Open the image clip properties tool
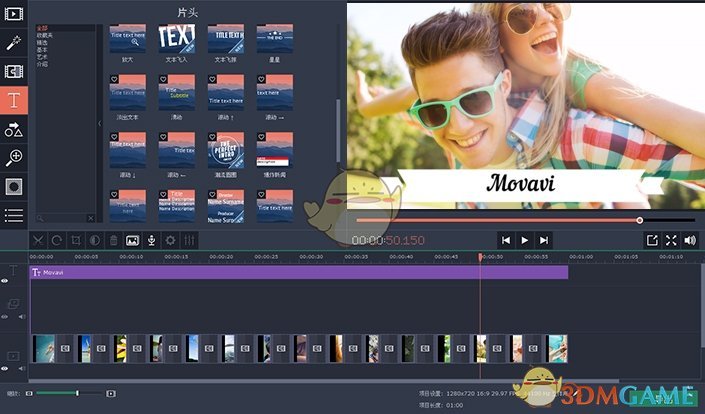The image size is (705, 414). click(132, 240)
